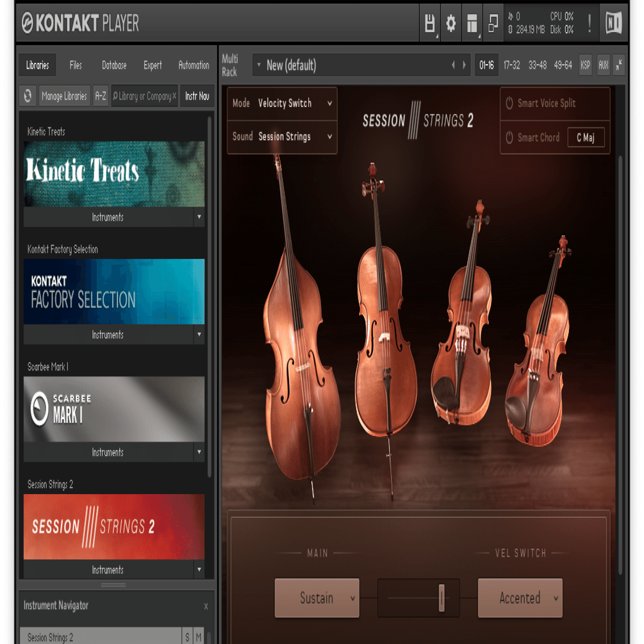Viewport: 644px width, 644px height.
Task: Click the refresh libraries icon
Action: pos(28,96)
